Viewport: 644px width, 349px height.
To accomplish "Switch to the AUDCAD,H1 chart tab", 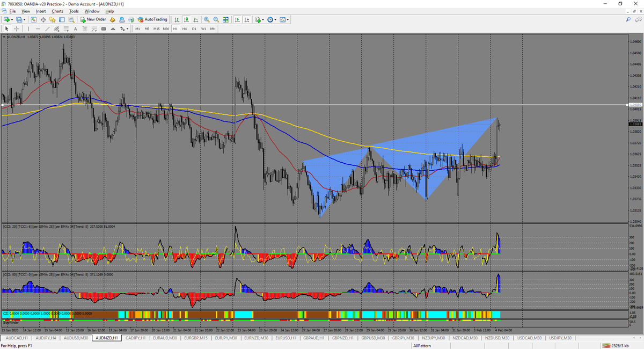I will coord(16,338).
